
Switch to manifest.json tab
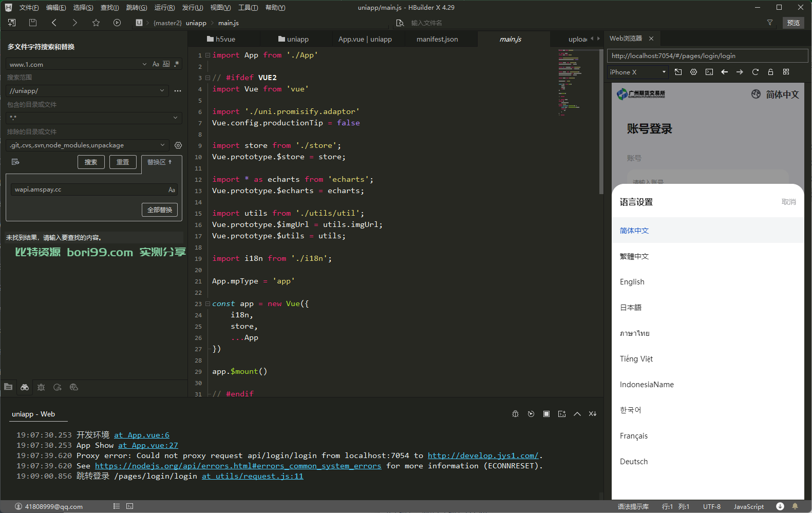(437, 39)
